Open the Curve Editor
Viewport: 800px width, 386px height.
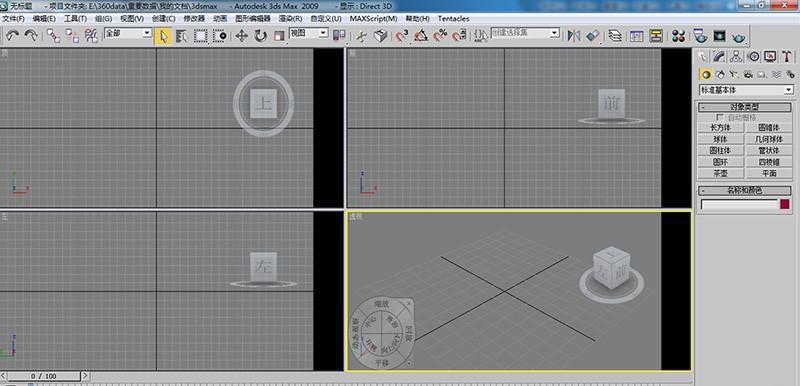coord(636,36)
